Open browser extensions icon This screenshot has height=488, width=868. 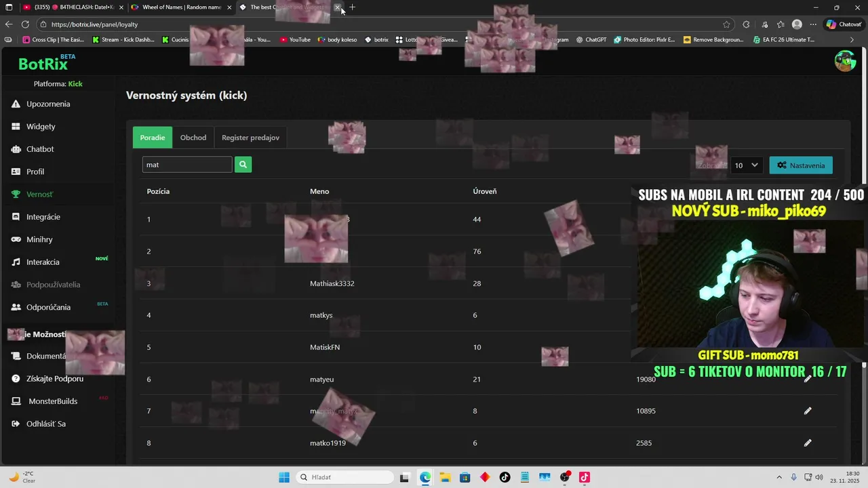click(746, 24)
